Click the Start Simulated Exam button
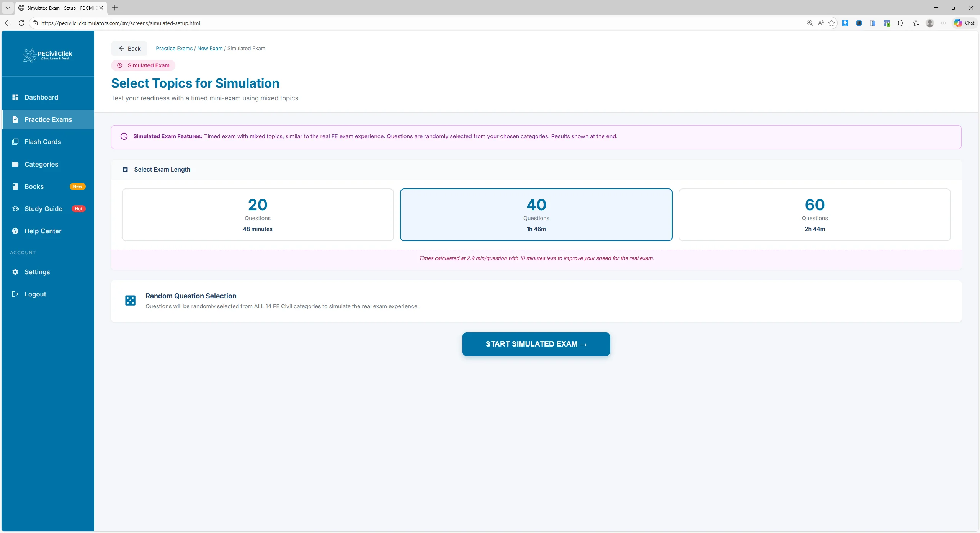This screenshot has height=533, width=980. click(x=536, y=344)
